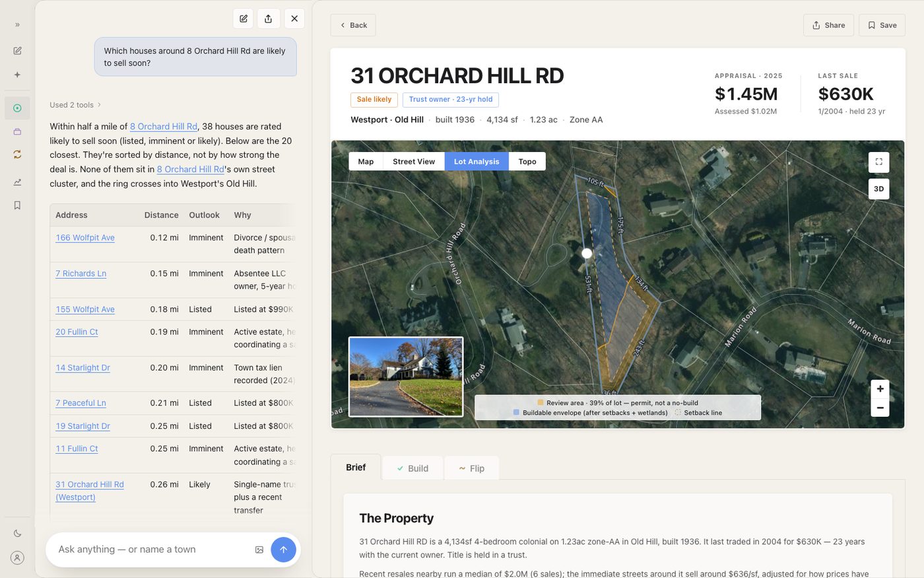Open the 20 Fullin Ct link

[77, 332]
